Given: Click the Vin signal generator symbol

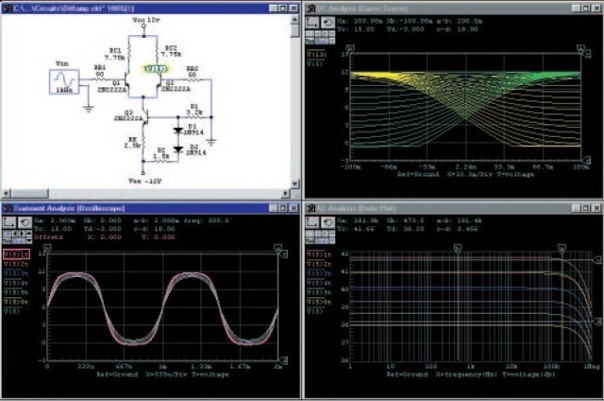Looking at the screenshot, I should (64, 78).
